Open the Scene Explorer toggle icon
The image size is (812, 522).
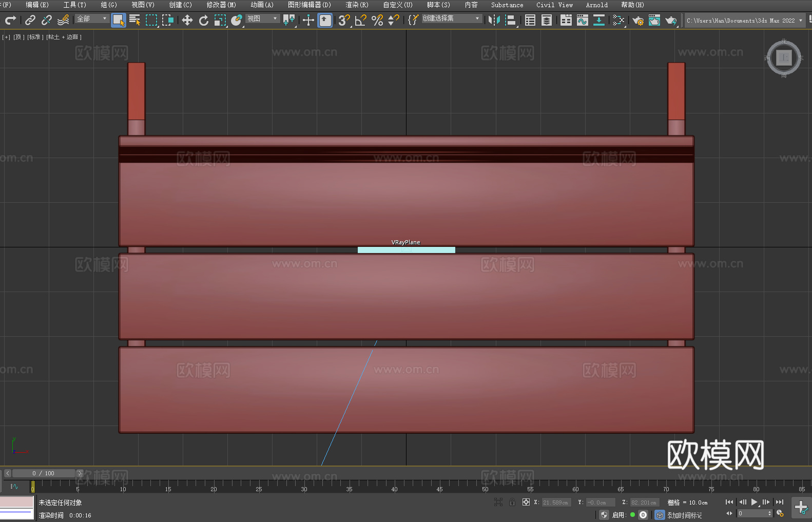click(x=530, y=20)
